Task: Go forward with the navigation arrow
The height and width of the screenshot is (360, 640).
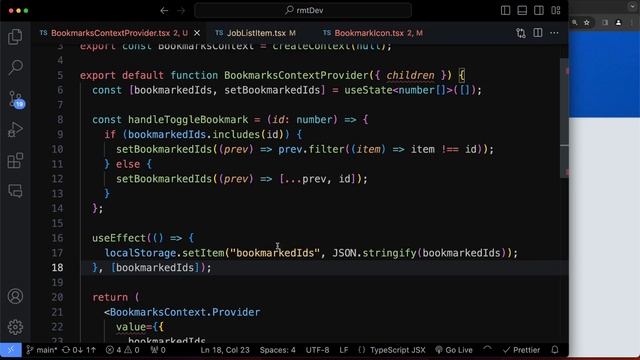Action: (x=181, y=11)
